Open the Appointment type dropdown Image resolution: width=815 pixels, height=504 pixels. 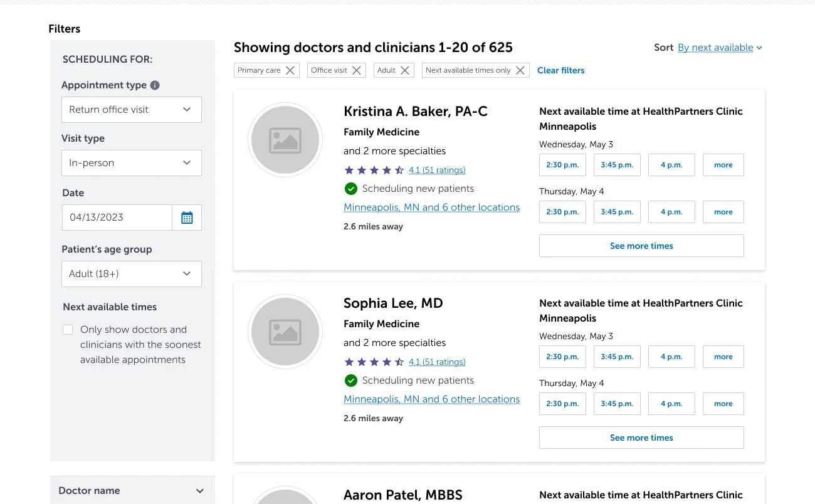click(132, 110)
